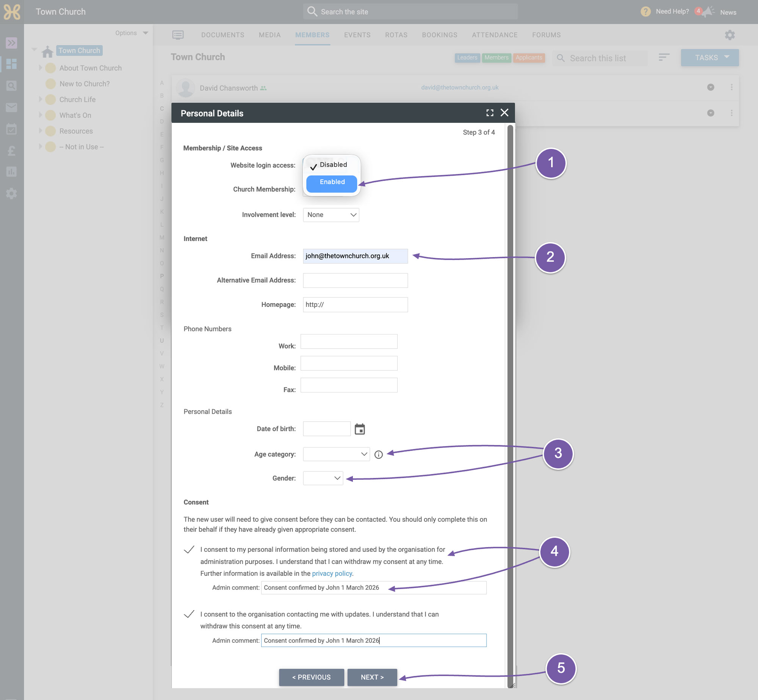
Task: Switch to the Forums tab
Action: (546, 35)
